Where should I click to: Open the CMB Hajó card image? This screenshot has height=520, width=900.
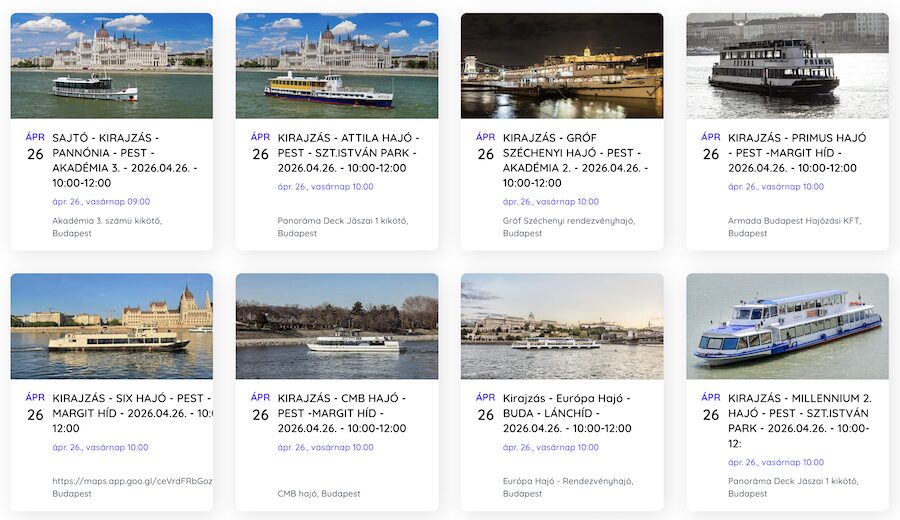point(336,326)
